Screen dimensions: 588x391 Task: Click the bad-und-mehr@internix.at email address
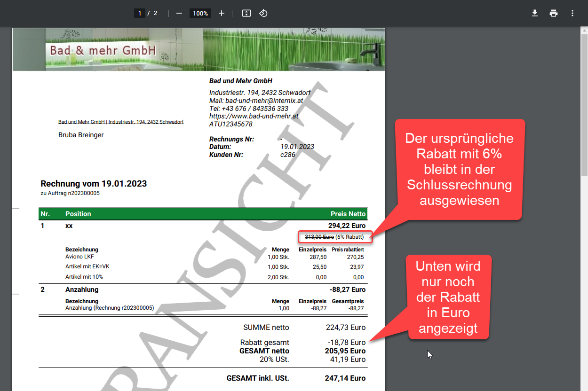click(264, 101)
